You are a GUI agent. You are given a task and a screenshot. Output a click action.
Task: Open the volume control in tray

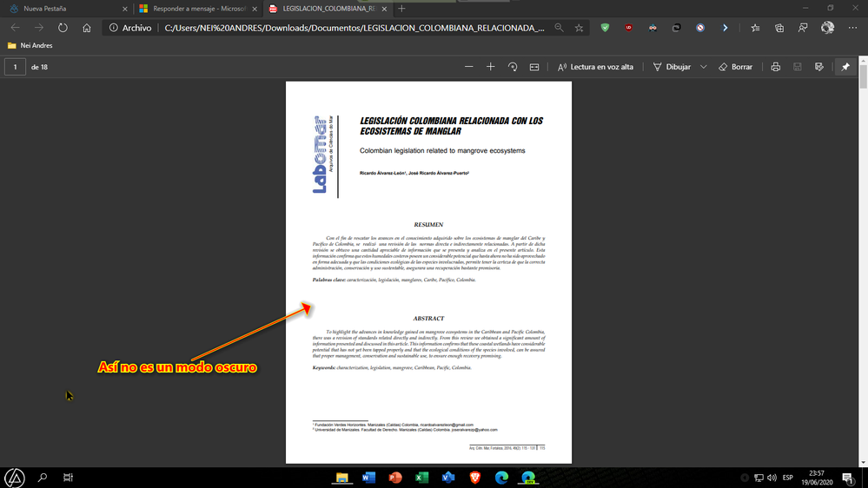pos(772,478)
